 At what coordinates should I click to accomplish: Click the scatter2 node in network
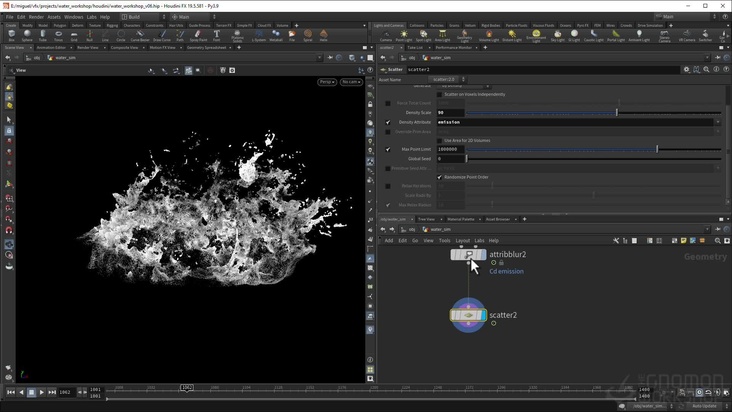(468, 316)
